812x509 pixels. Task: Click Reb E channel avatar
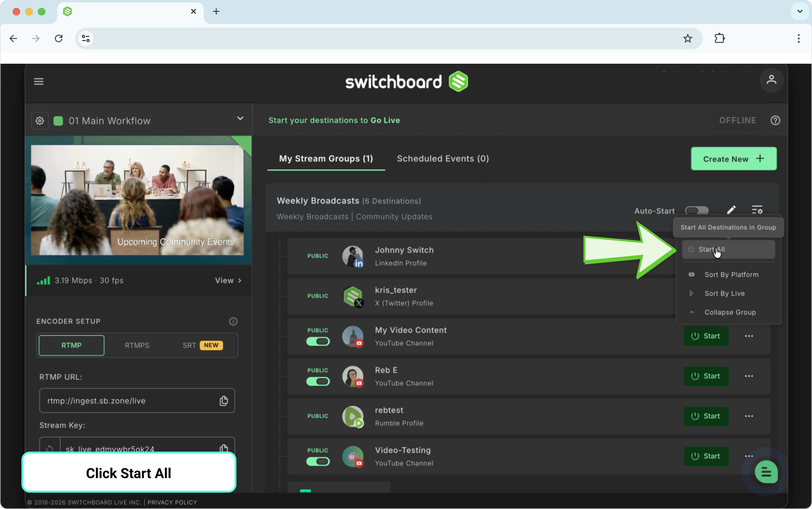click(352, 376)
